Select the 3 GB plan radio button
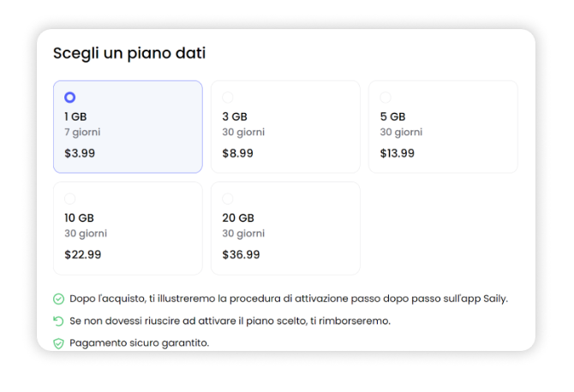Viewport: 574px width, 392px height. click(228, 98)
